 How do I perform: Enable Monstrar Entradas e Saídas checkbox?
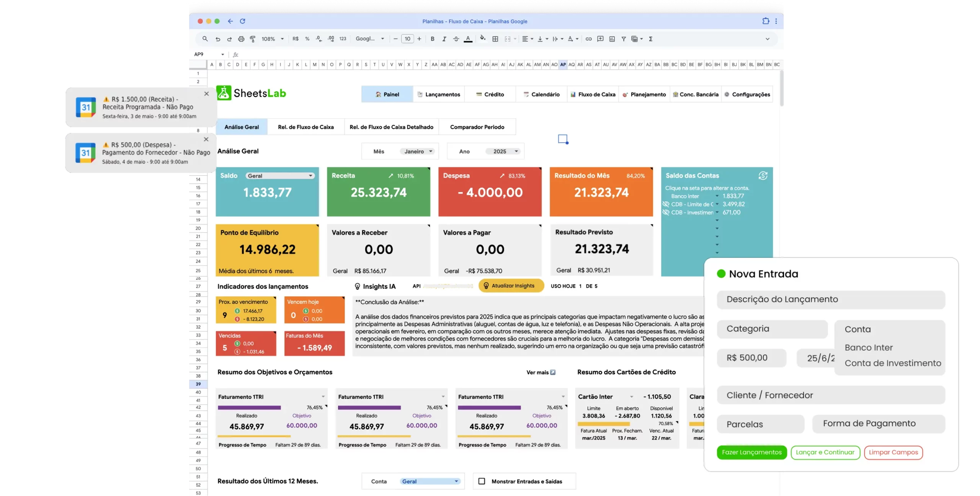tap(482, 481)
